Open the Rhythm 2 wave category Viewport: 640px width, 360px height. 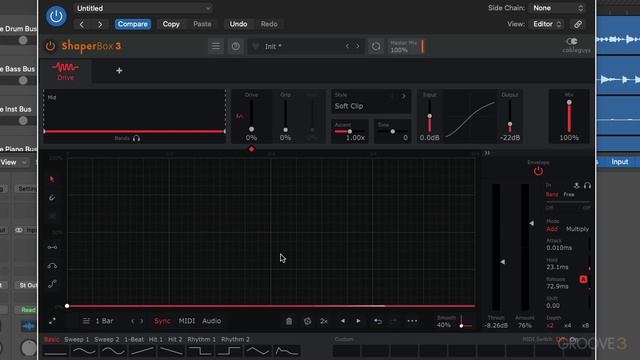tap(235, 340)
